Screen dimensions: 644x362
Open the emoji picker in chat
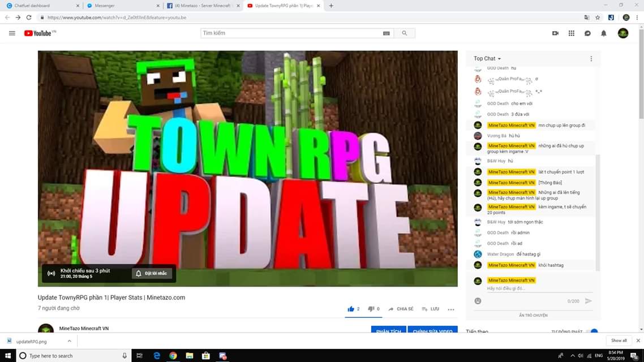478,301
